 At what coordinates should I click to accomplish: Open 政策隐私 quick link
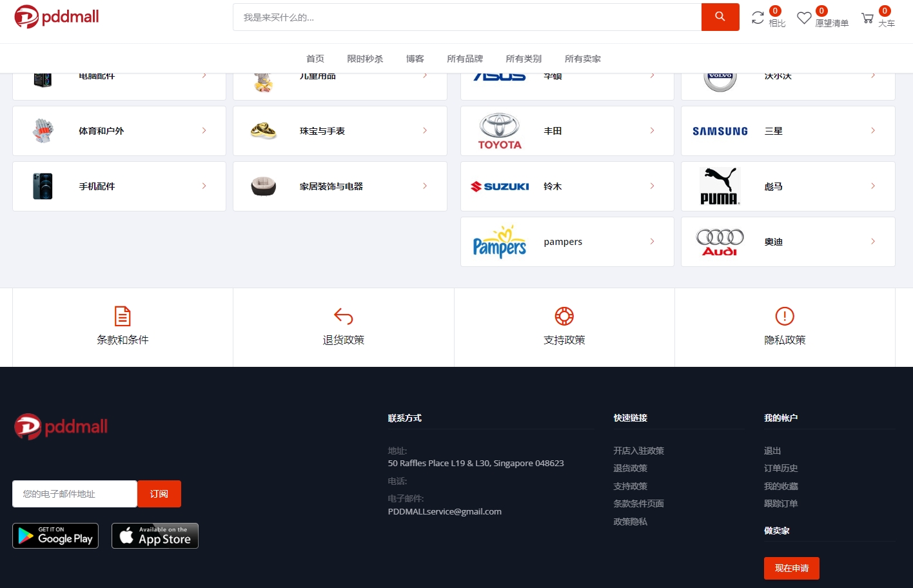pyautogui.click(x=631, y=522)
